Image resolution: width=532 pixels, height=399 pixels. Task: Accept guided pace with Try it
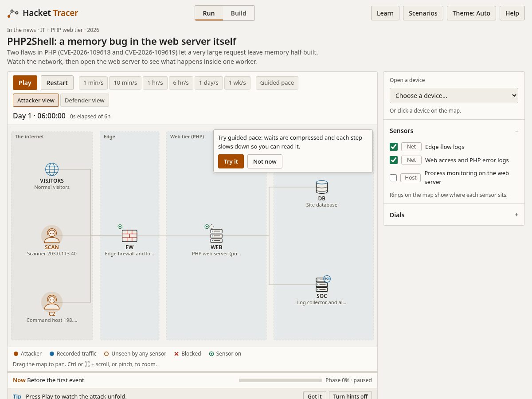231,161
